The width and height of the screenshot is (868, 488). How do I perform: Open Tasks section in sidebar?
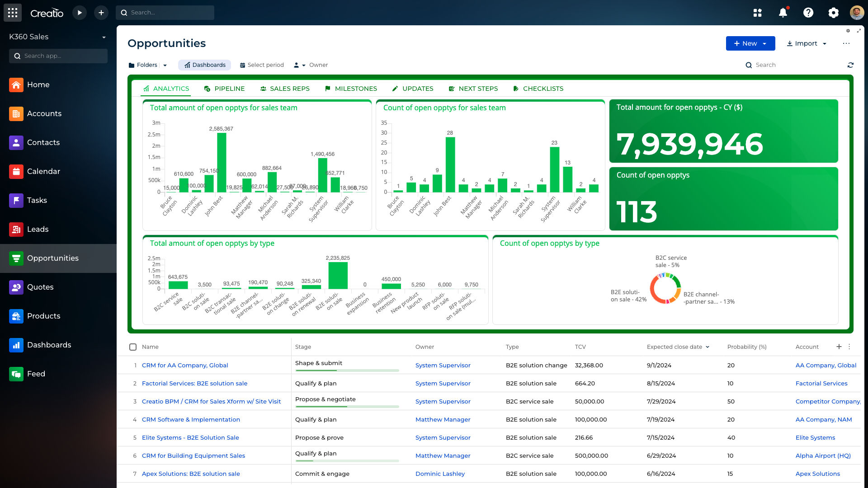point(58,200)
